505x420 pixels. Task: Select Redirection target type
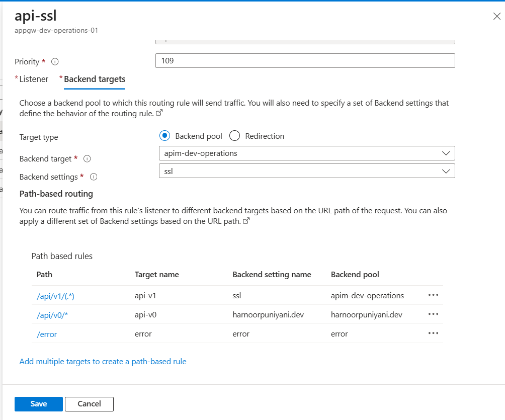234,136
